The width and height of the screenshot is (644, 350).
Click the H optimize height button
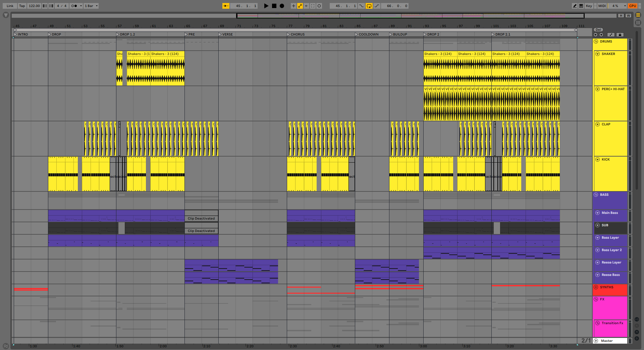coord(621,16)
